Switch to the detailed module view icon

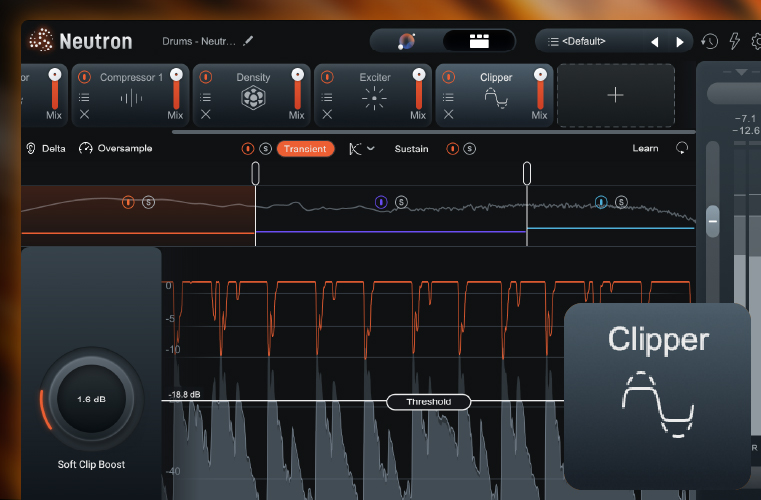[479, 41]
